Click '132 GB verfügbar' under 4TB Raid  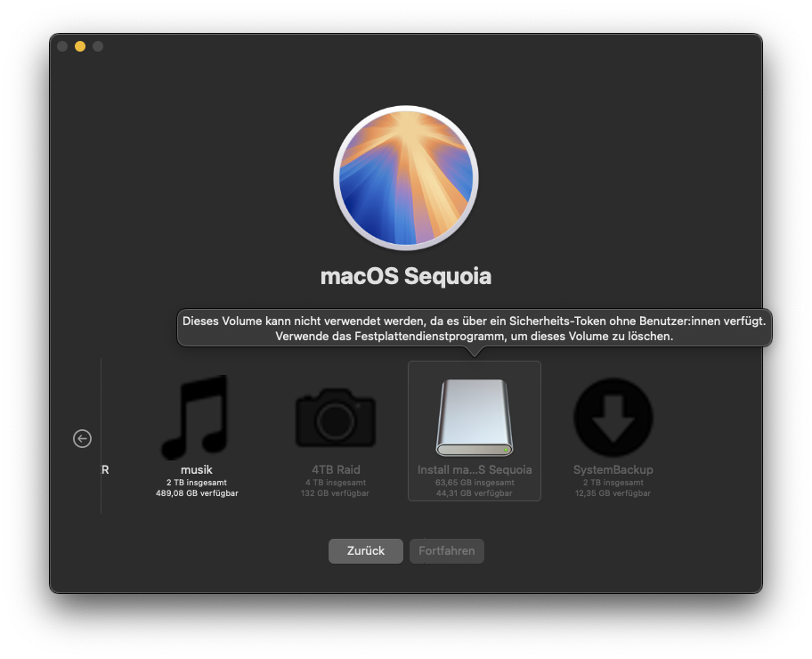335,493
